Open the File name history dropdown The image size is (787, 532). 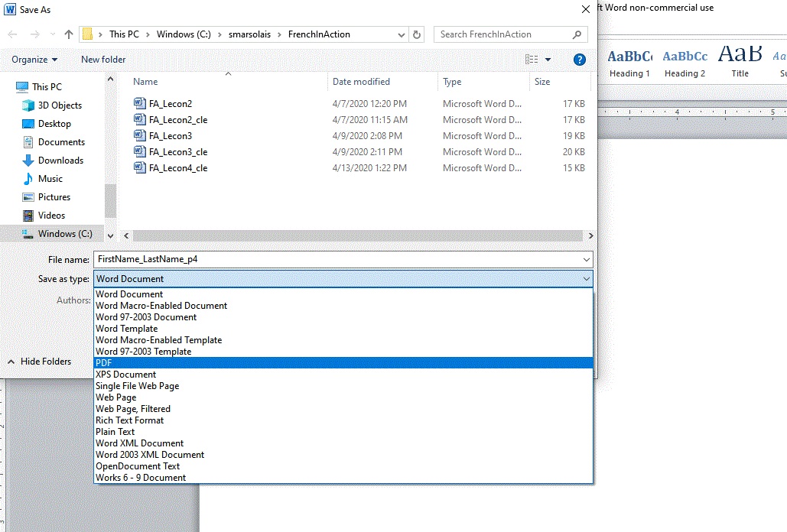tap(586, 259)
